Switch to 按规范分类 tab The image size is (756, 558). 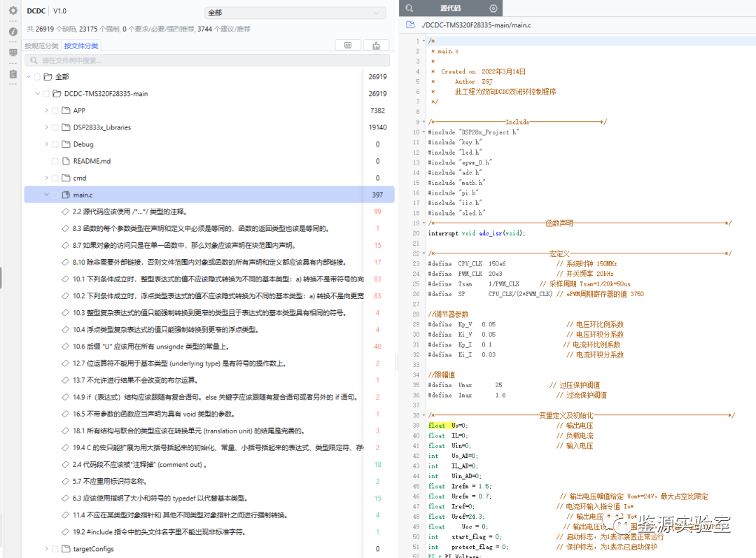(x=41, y=46)
